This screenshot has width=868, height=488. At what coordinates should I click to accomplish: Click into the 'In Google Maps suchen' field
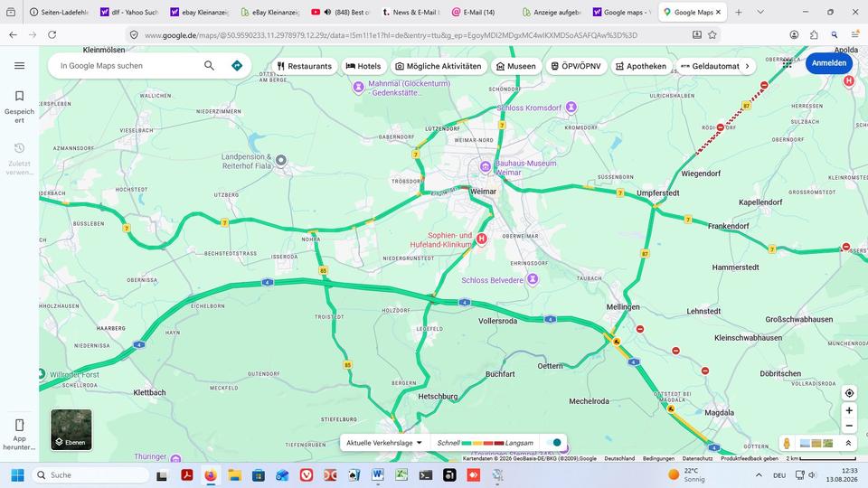pyautogui.click(x=127, y=65)
